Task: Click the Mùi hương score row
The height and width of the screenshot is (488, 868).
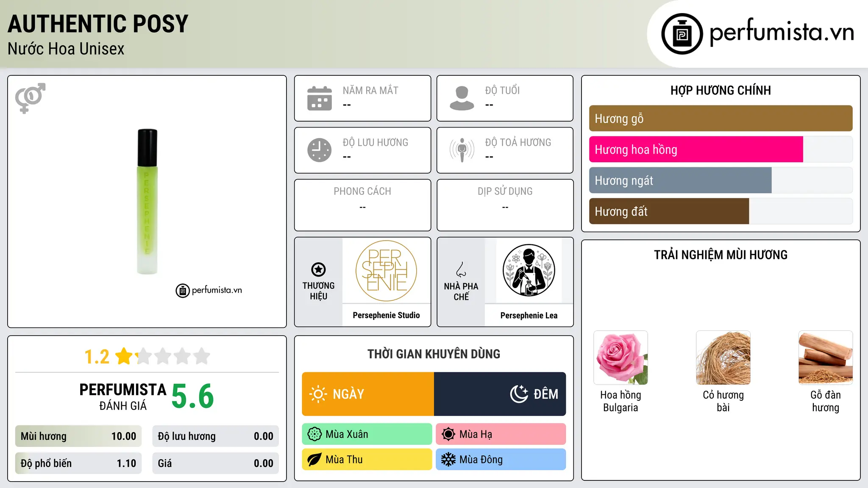Action: click(78, 436)
